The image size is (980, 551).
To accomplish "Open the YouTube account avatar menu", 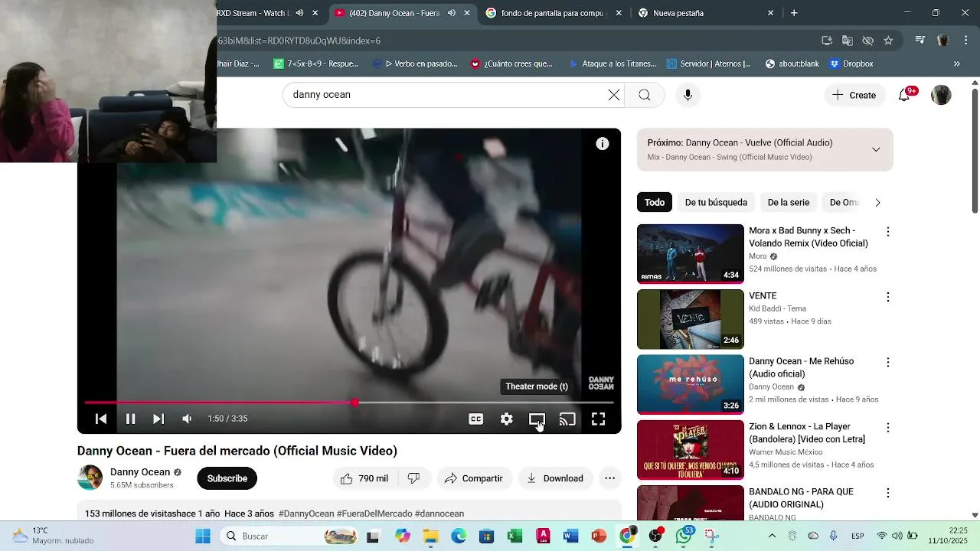I will coord(941,95).
